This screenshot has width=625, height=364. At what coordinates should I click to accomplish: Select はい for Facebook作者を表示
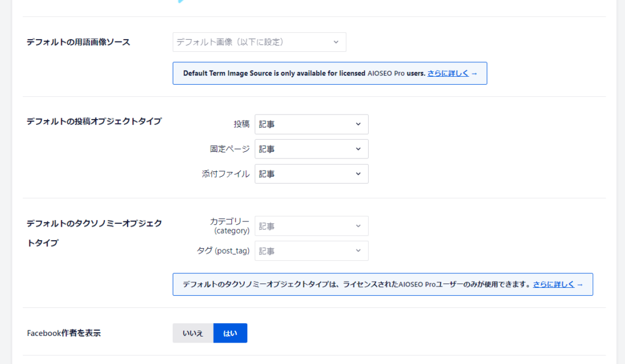pyautogui.click(x=230, y=333)
